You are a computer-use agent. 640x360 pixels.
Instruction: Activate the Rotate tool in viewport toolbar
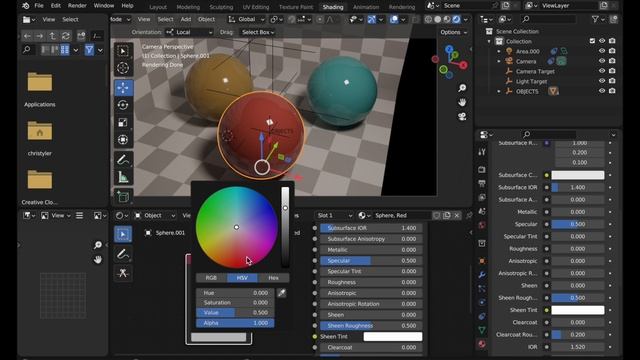(123, 105)
